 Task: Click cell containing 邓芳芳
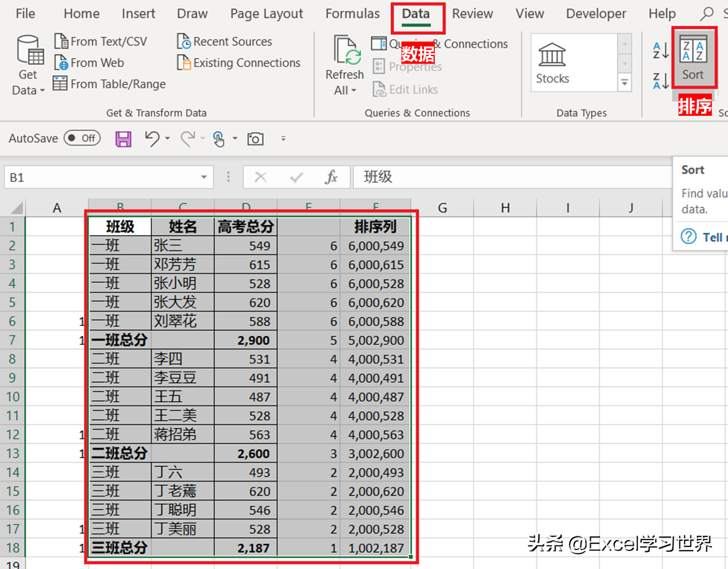tap(183, 265)
